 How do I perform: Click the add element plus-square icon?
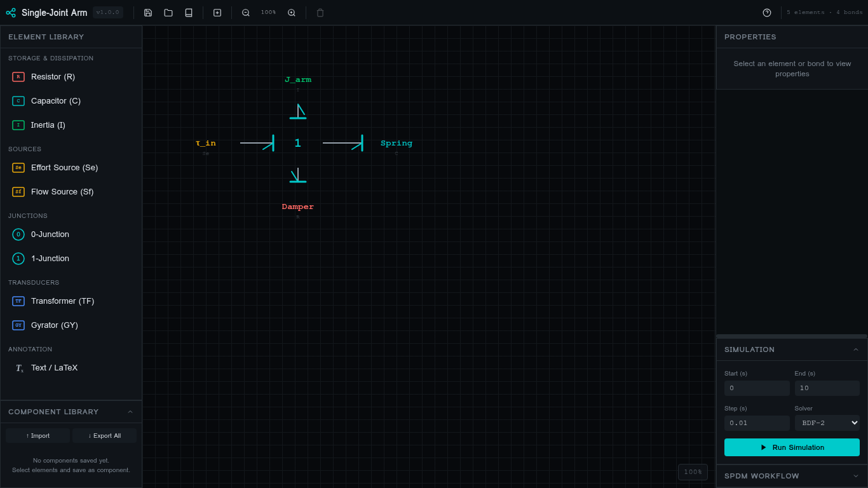pyautogui.click(x=217, y=13)
